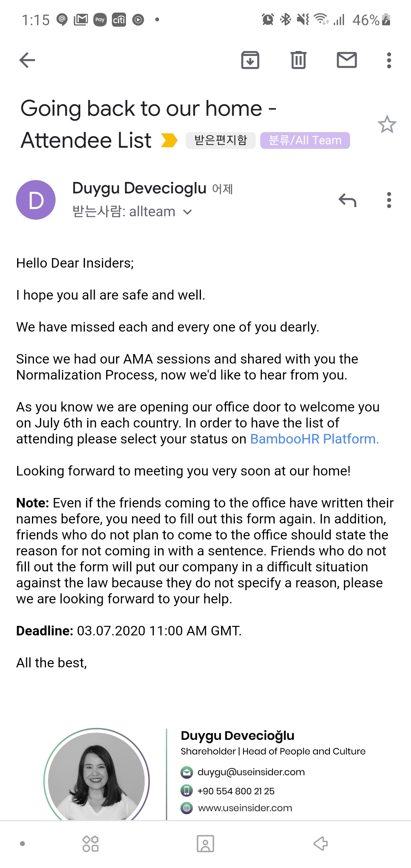Star this email
Image resolution: width=411 pixels, height=868 pixels.
click(x=387, y=124)
